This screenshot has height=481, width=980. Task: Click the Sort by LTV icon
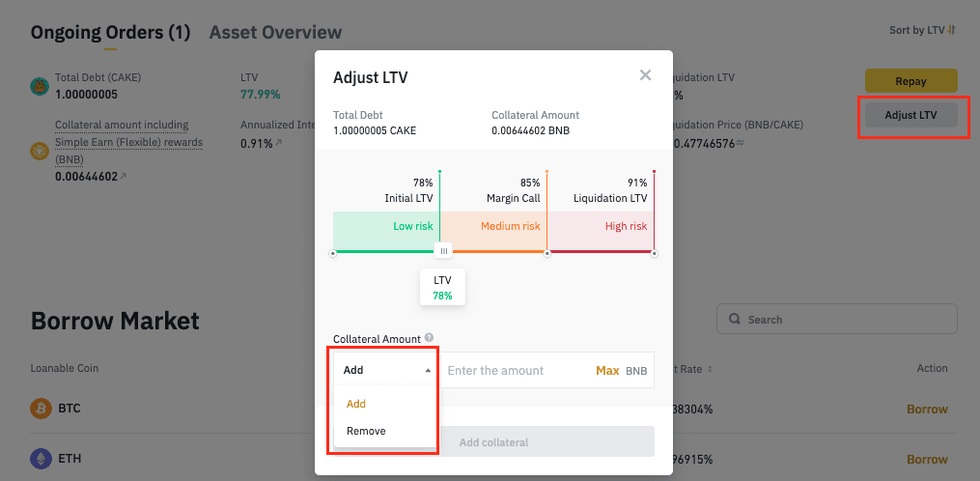[x=951, y=30]
